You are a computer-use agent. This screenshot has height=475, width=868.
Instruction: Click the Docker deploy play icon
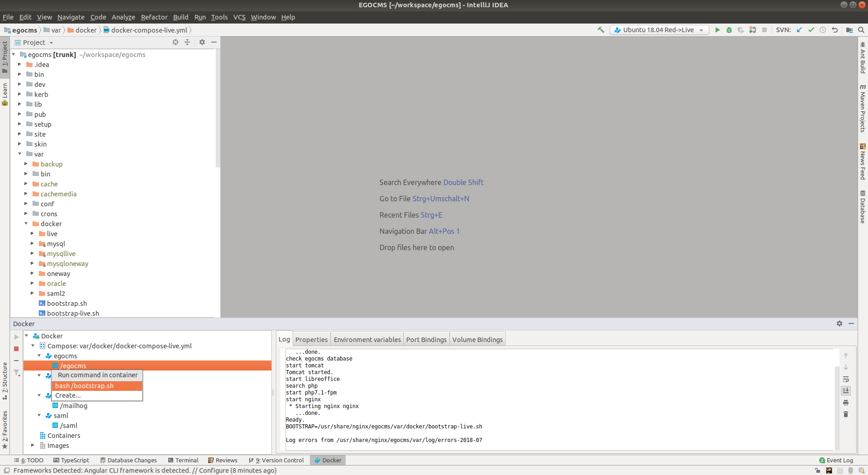point(16,337)
